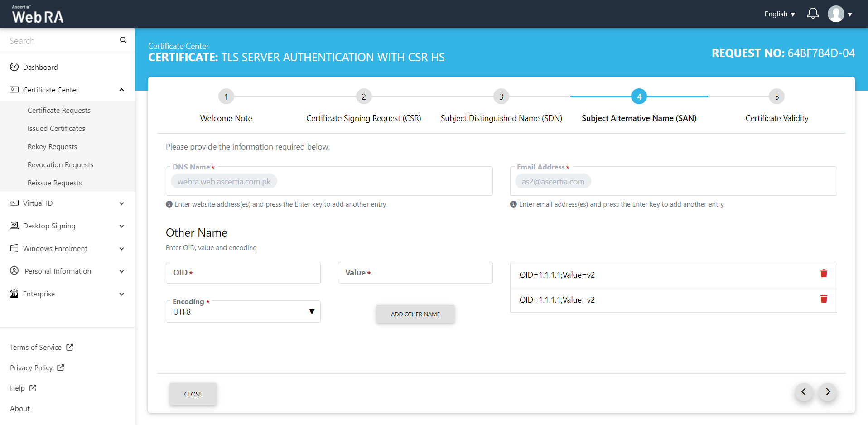Click DNS Name info icon
This screenshot has height=425, width=868.
(169, 204)
